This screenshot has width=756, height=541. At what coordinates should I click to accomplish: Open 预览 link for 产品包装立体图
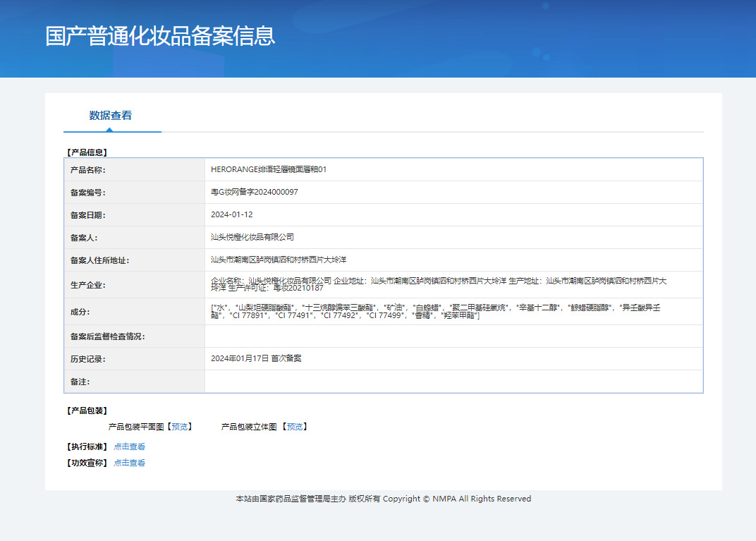click(295, 427)
